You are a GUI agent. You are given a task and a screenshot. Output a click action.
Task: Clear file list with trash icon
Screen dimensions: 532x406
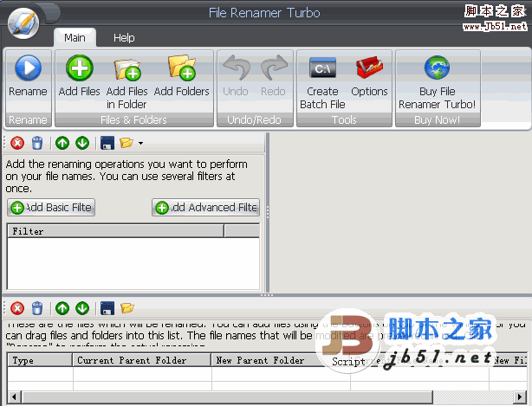[37, 308]
